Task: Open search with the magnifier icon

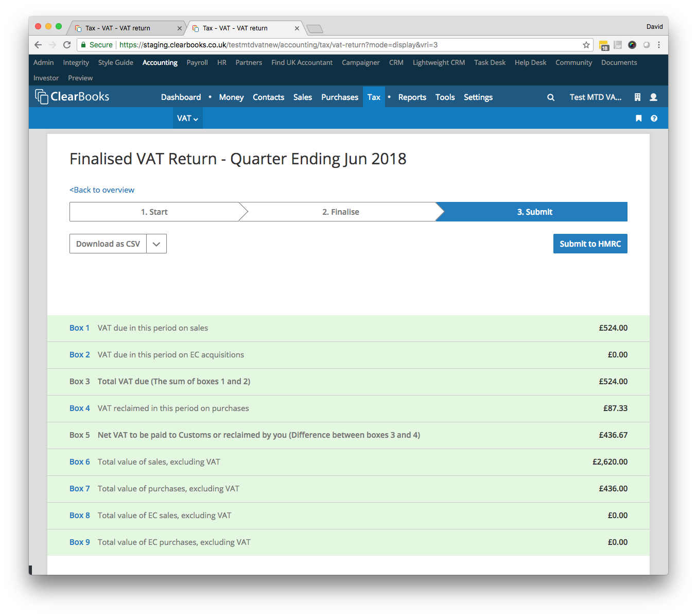Action: point(551,97)
